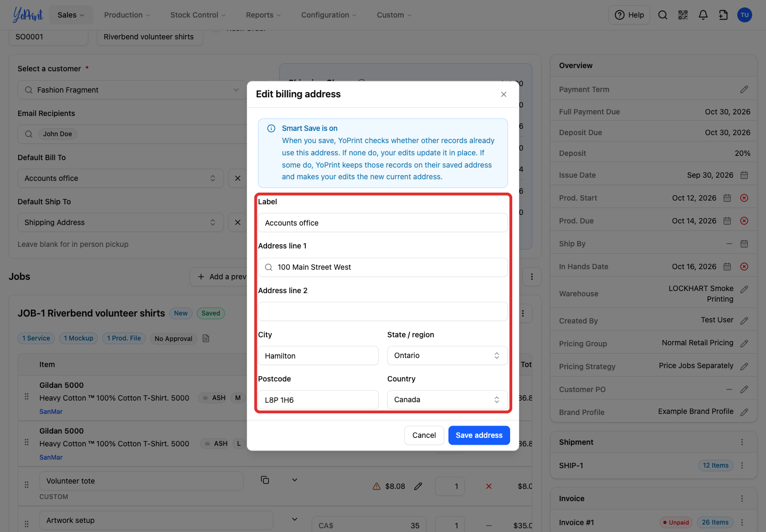Screen dimensions: 766x532
Task: Remove the Volunteer tote line with red X
Action: click(489, 486)
